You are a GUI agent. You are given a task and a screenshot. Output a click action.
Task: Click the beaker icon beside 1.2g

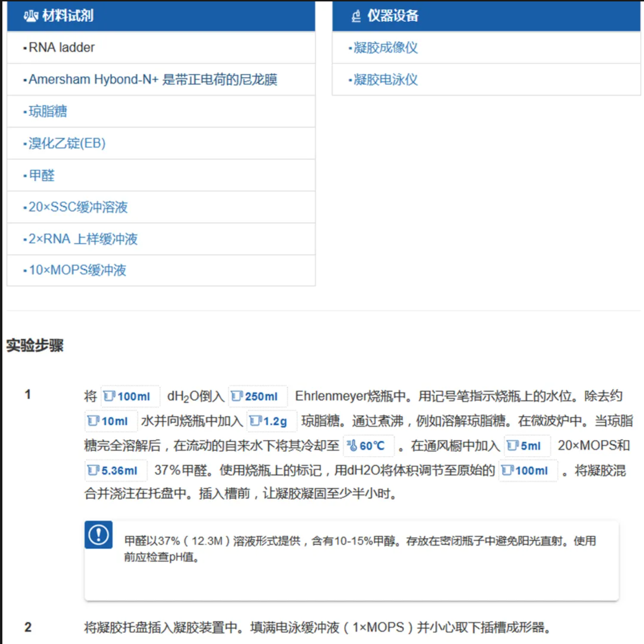pos(256,421)
